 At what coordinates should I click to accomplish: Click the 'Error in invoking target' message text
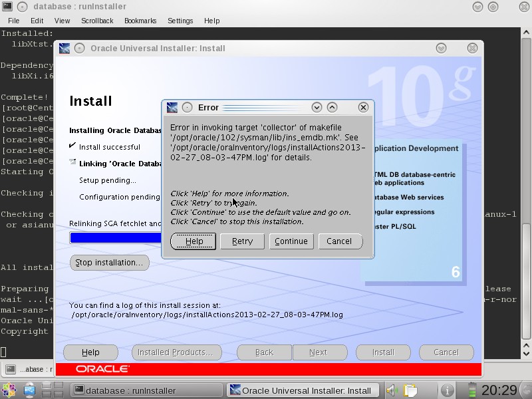268,142
